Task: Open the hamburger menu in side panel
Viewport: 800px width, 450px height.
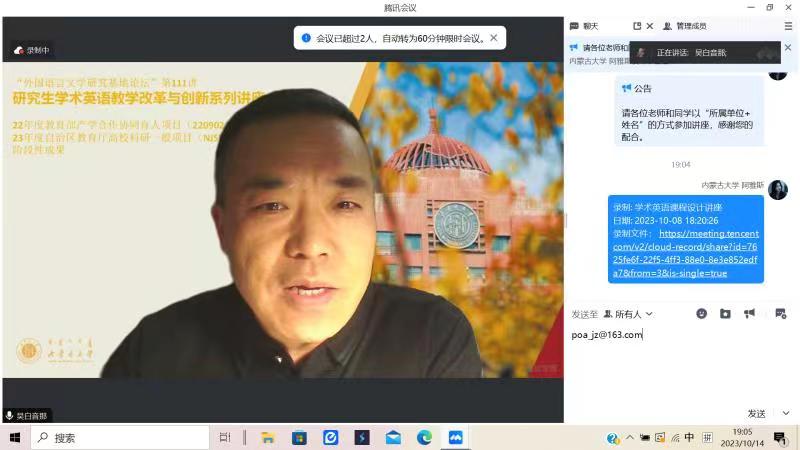Action: coord(787,25)
